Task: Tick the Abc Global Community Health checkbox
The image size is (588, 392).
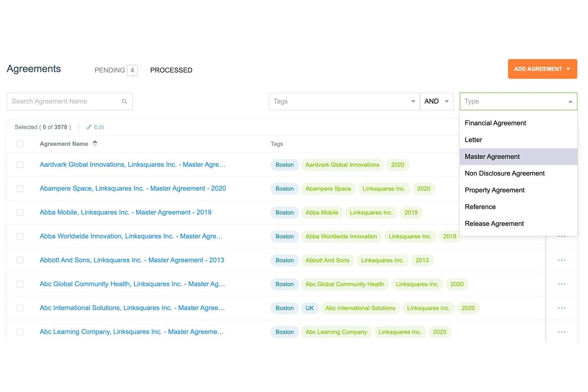Action: 20,284
